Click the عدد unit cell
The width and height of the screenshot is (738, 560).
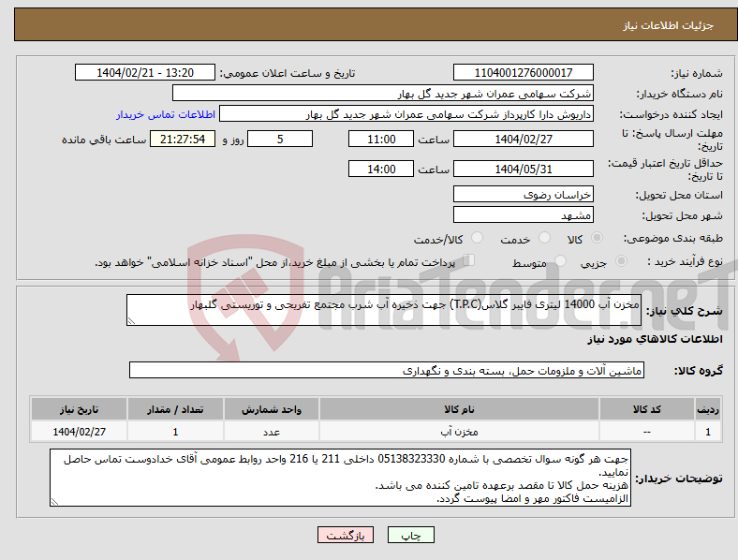pos(272,432)
